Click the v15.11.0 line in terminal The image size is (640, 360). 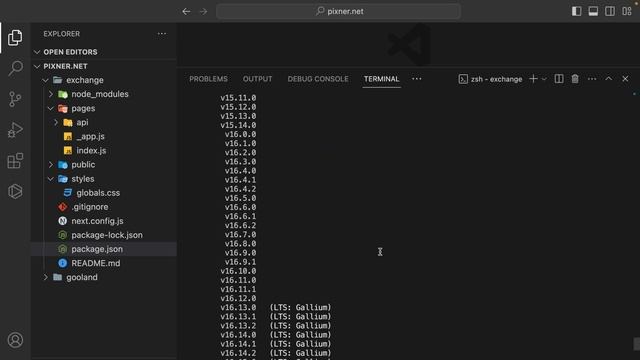coord(238,98)
